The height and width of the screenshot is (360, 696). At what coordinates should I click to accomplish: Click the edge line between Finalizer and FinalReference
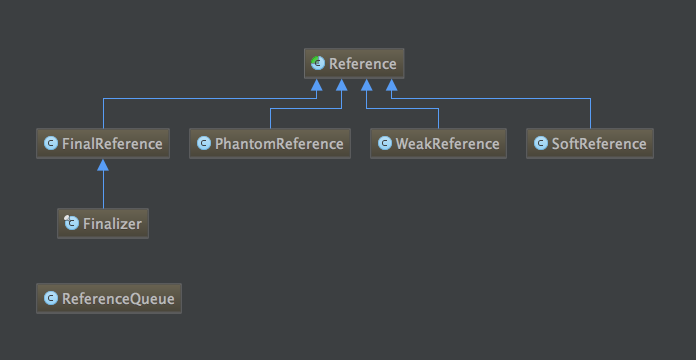coord(103,190)
